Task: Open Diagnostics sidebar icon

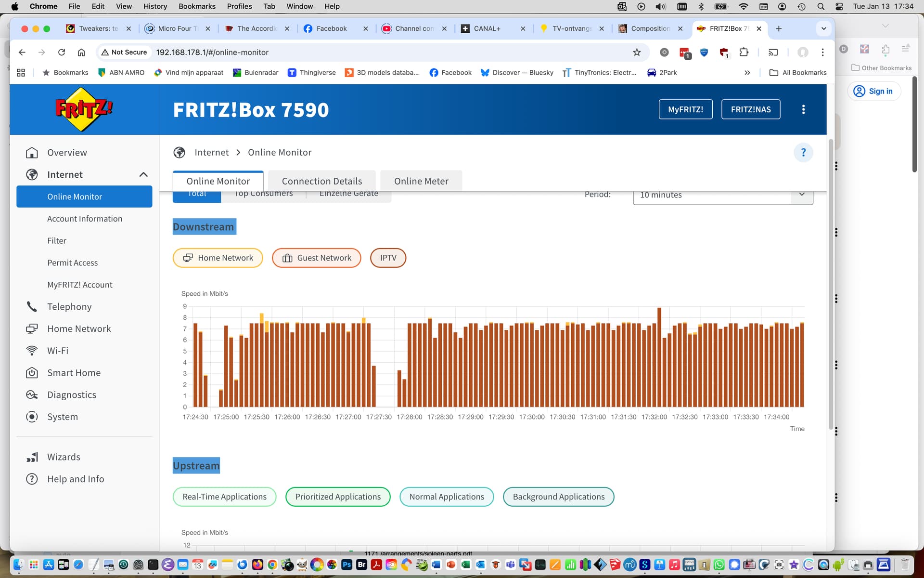Action: [32, 395]
